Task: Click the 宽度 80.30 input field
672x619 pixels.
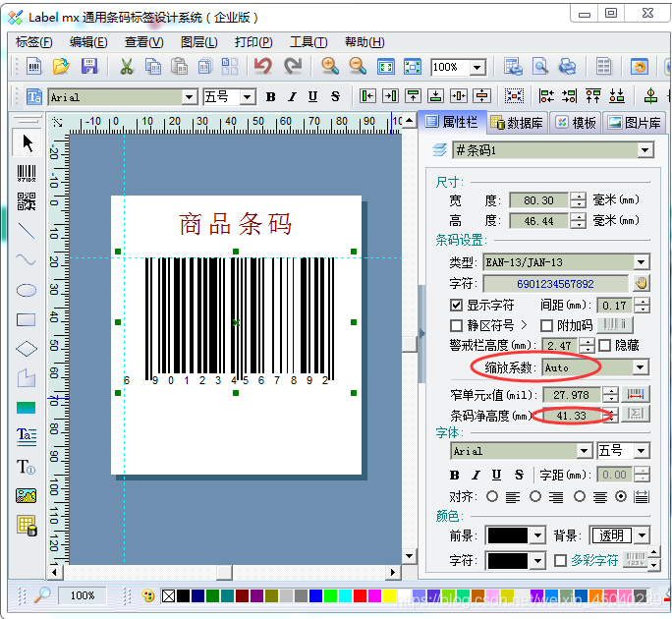Action: (x=538, y=200)
